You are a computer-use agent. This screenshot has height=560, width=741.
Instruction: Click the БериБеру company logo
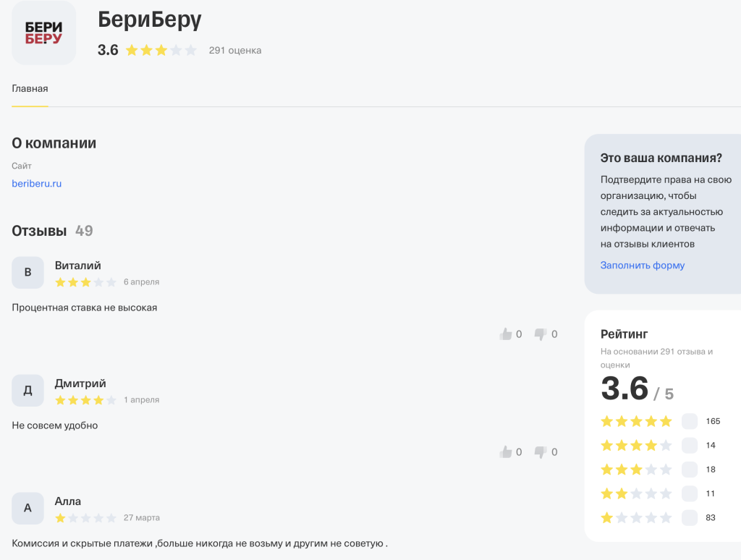(x=44, y=33)
